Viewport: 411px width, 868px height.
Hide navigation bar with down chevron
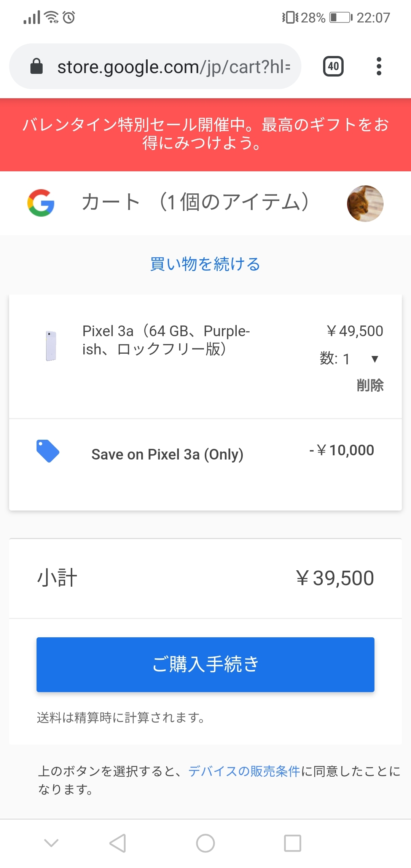(x=51, y=843)
